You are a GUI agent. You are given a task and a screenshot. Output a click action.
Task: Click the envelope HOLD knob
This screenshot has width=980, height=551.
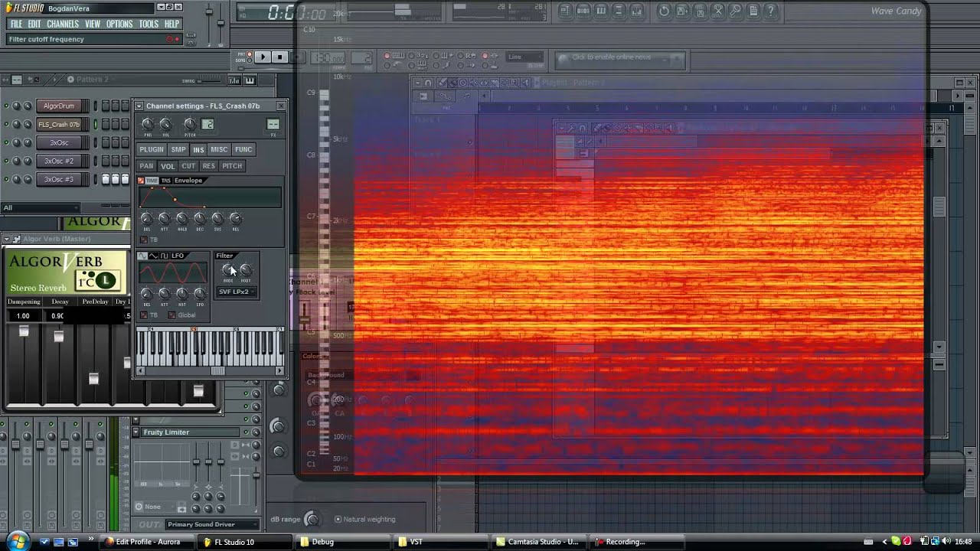coord(182,219)
